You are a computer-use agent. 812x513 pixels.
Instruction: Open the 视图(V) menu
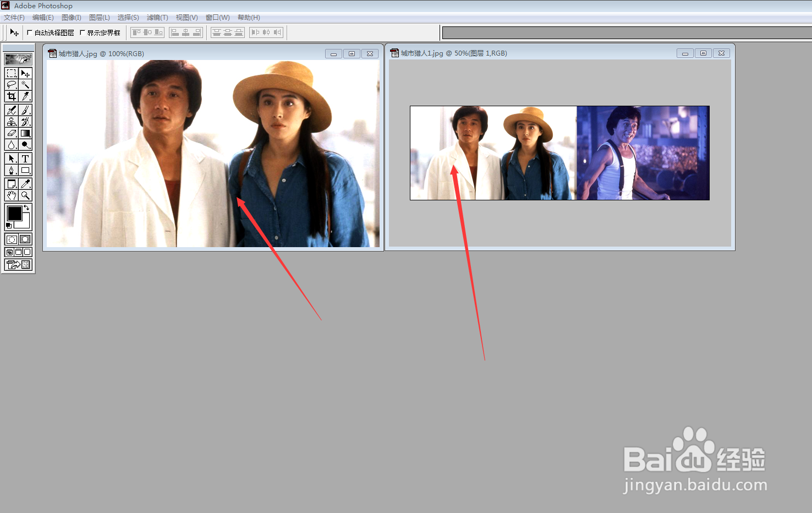187,18
